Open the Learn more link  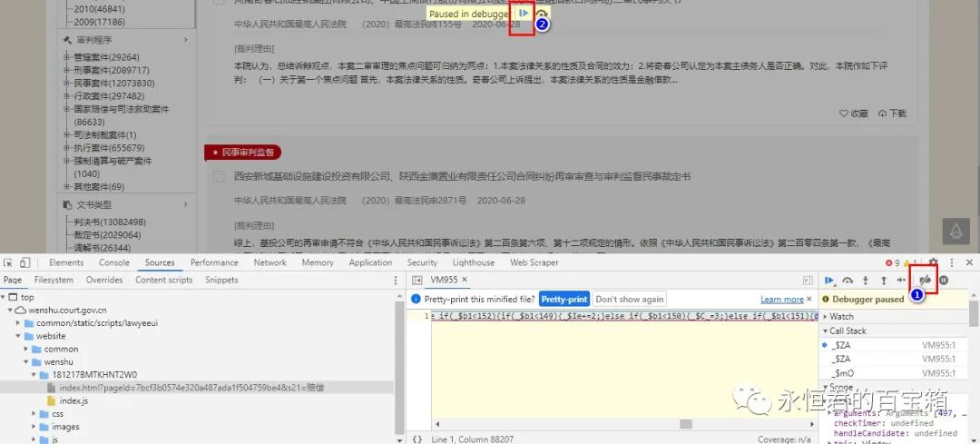[782, 300]
